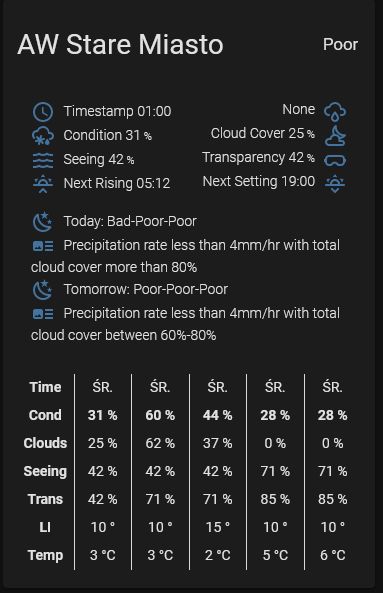Click the moon-stars icon beside Today forecast
Viewport: 383px width, 593px height.
[43, 222]
